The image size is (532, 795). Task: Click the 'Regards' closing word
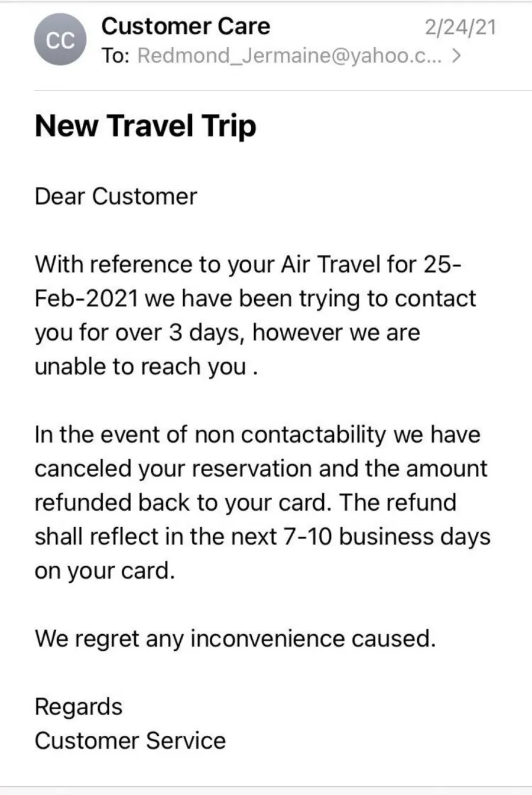[x=79, y=707]
